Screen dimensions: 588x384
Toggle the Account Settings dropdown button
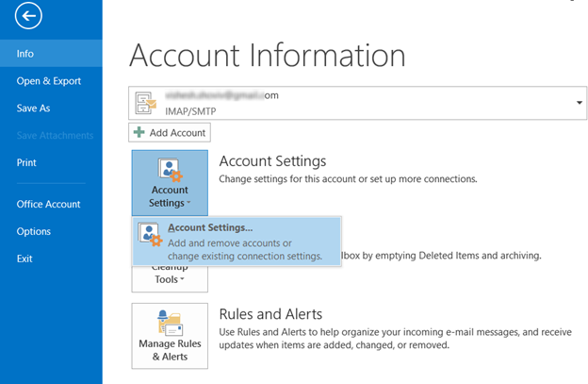pyautogui.click(x=170, y=183)
